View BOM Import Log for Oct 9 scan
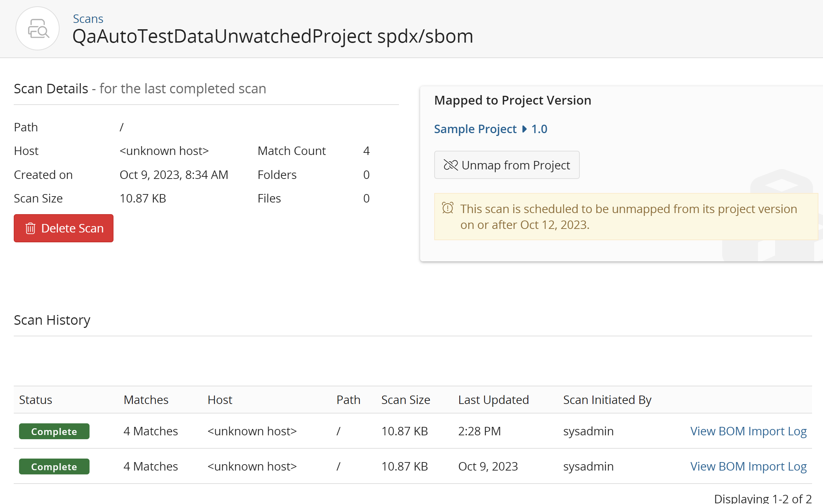The width and height of the screenshot is (823, 504). tap(748, 466)
